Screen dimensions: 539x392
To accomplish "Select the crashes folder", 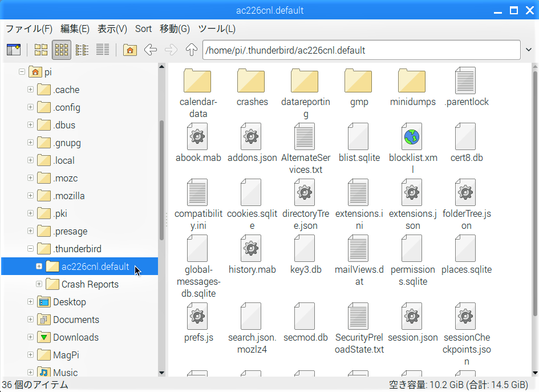I will point(252,87).
